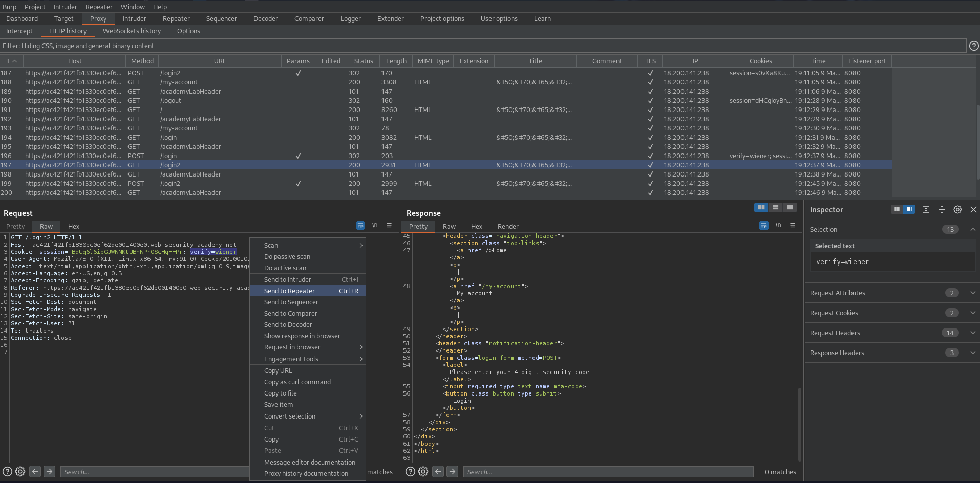Switch Response view to Render tab
The height and width of the screenshot is (483, 980).
(x=508, y=226)
